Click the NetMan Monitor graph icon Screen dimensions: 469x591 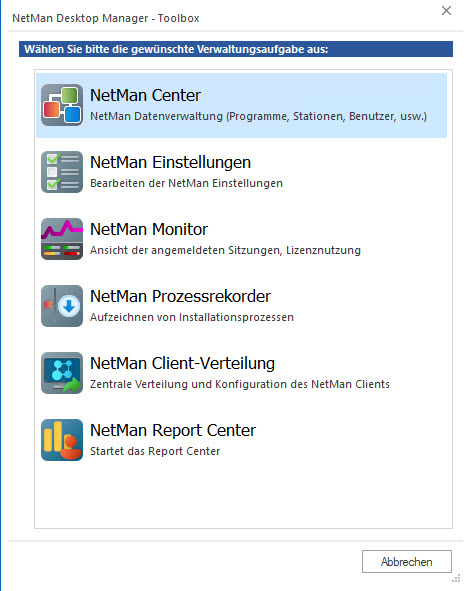tap(62, 239)
